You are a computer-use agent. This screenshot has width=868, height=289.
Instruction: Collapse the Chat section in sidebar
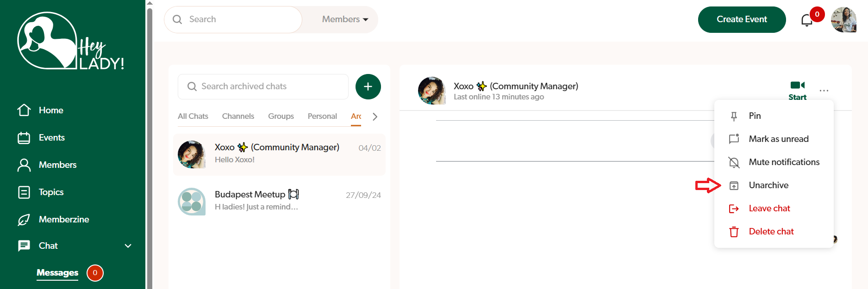[128, 246]
